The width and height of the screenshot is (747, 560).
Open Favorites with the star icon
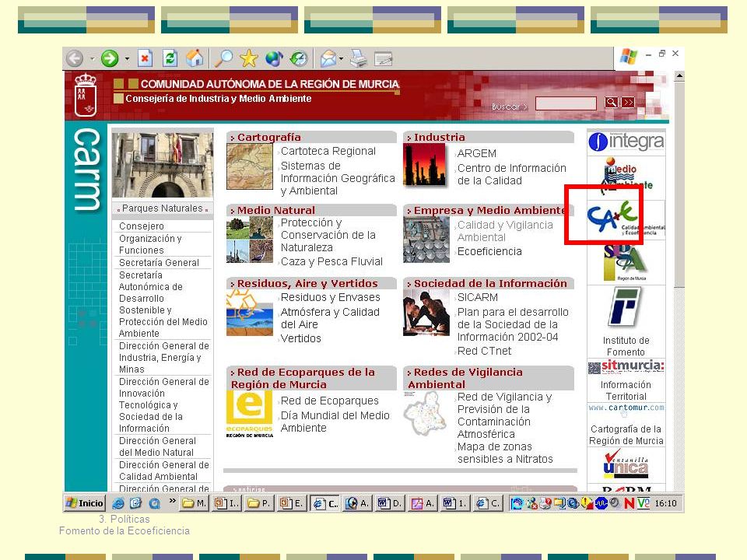coord(249,58)
